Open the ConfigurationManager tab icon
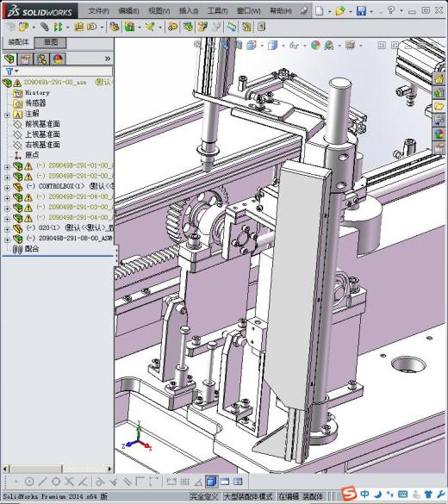The width and height of the screenshot is (448, 504). pos(41,59)
